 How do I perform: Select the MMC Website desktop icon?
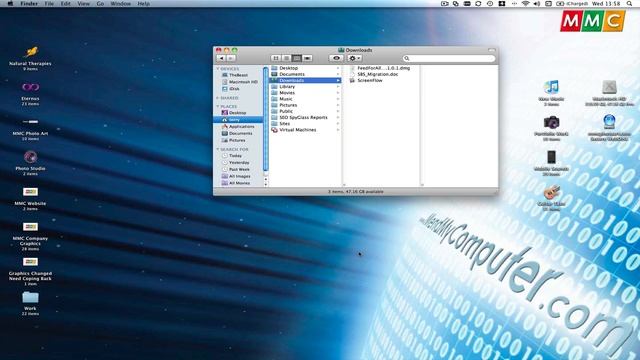pos(31,199)
